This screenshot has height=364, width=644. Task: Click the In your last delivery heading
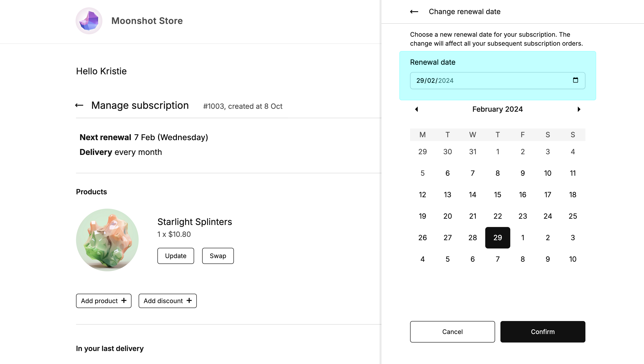pos(110,349)
